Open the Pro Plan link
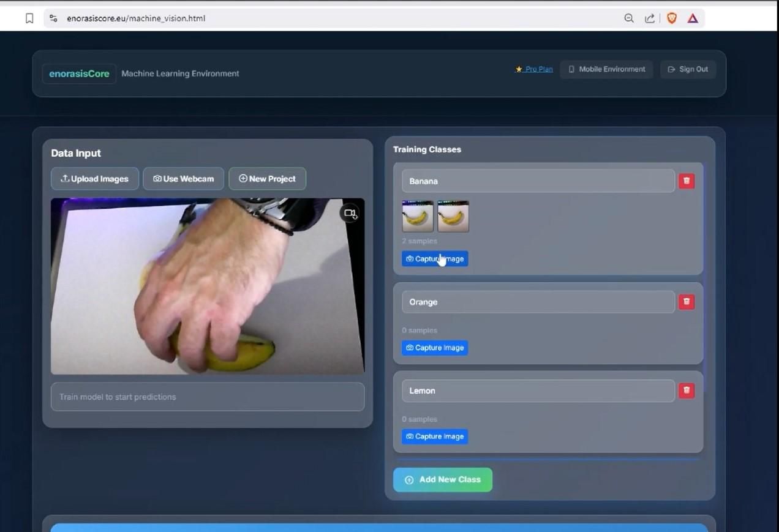The width and height of the screenshot is (779, 532). (534, 69)
